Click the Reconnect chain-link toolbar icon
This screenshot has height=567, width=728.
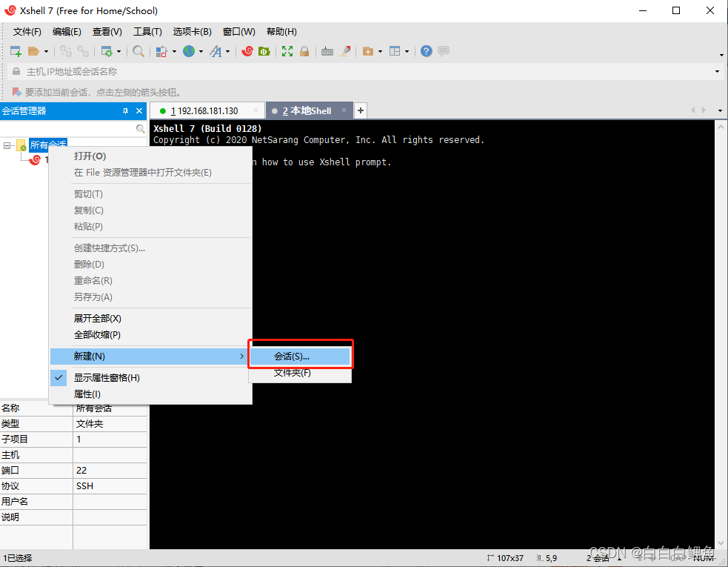pos(83,51)
